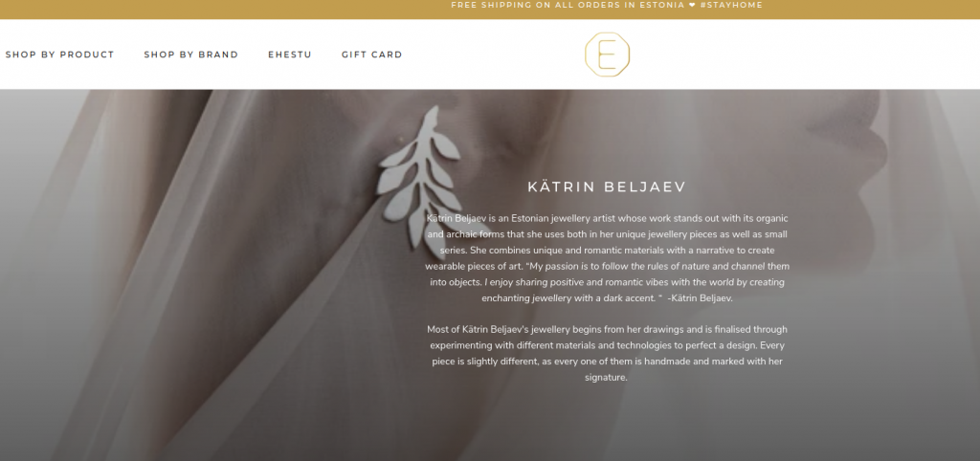This screenshot has width=980, height=461.
Task: Open the Shop By Product menu
Action: pos(60,55)
